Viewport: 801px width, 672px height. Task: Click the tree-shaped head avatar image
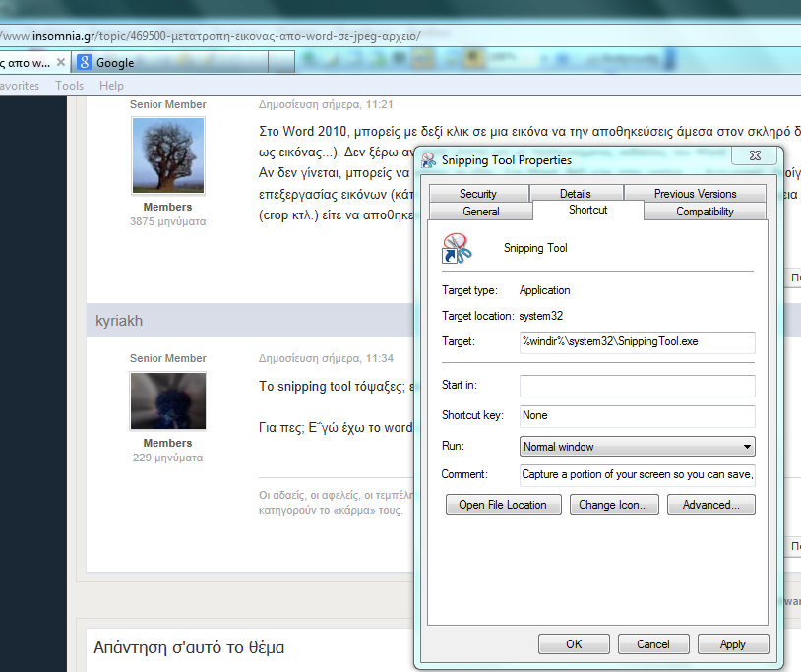[168, 155]
